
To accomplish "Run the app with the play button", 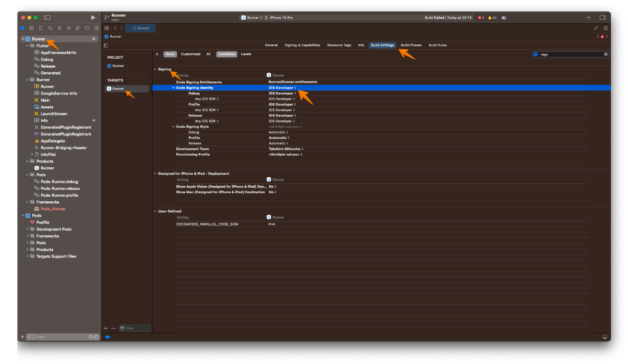I will point(93,17).
